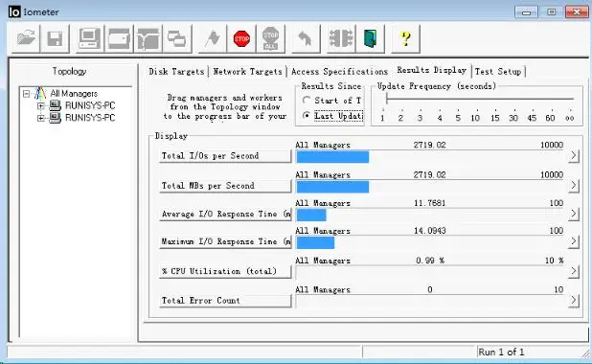Click Run 1 of 1 status text
592x364 pixels.
tap(501, 353)
